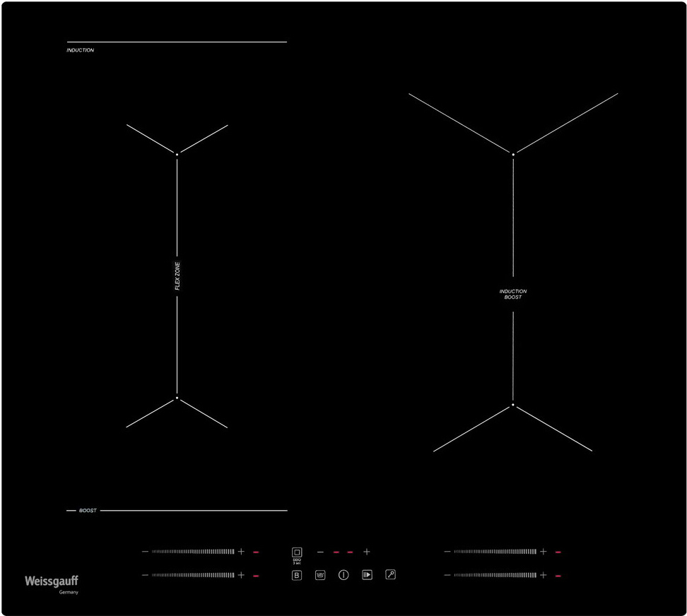
Task: Tap middle of lower right power slider
Action: point(495,575)
